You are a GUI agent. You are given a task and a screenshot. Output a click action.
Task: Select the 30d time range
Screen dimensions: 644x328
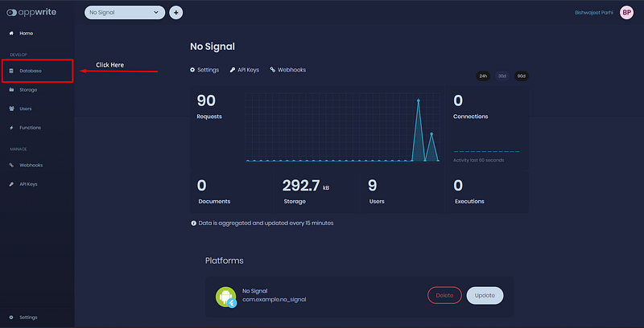(x=502, y=76)
